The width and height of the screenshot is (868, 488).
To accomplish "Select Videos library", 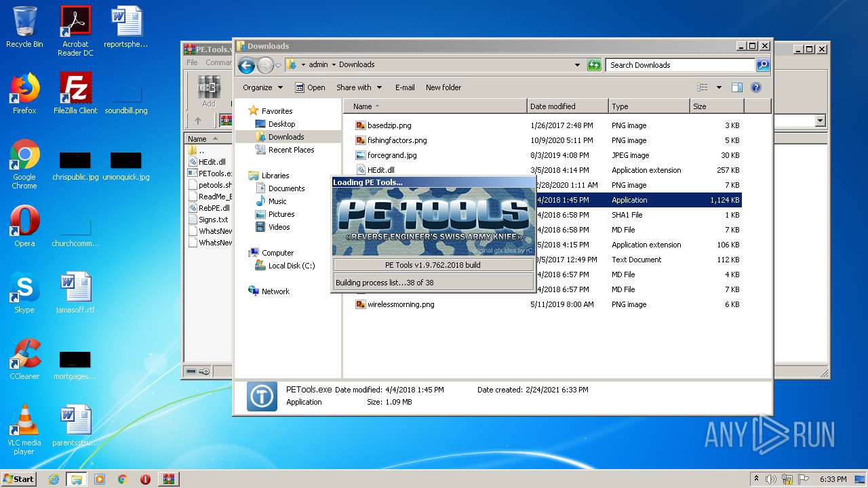I will (x=279, y=227).
